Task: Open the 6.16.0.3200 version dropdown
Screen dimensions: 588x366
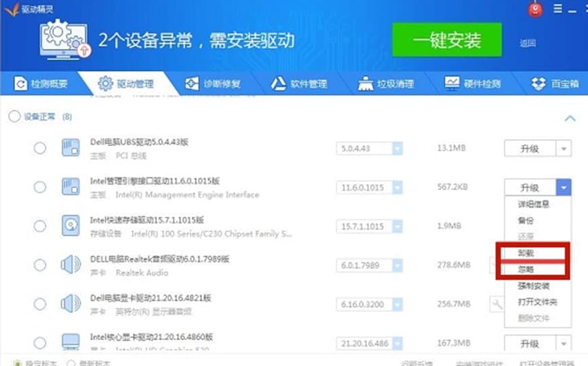Action: [397, 304]
